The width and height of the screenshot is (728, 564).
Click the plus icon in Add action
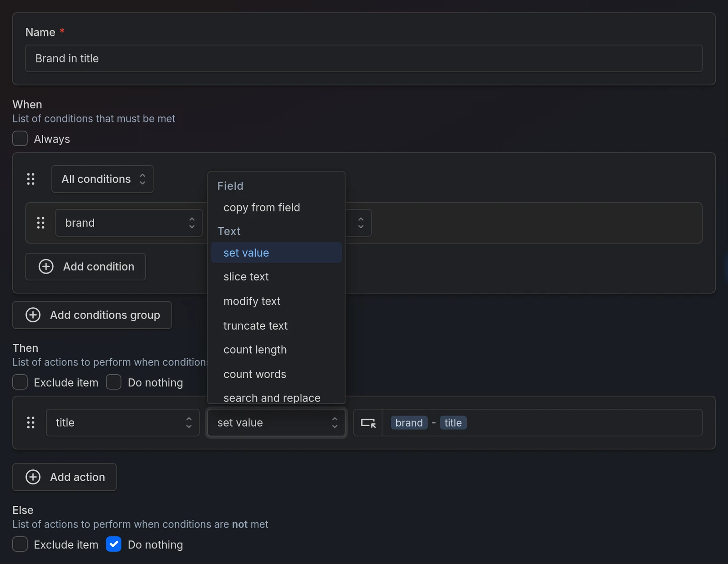point(33,477)
